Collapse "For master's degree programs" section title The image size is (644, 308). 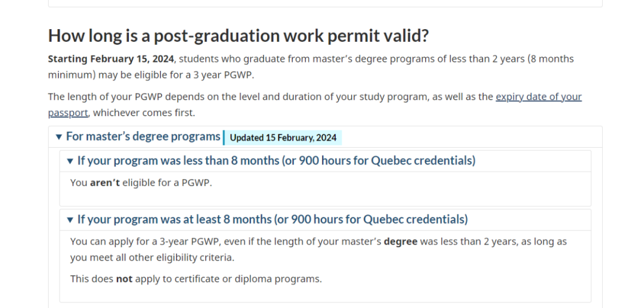pos(143,136)
